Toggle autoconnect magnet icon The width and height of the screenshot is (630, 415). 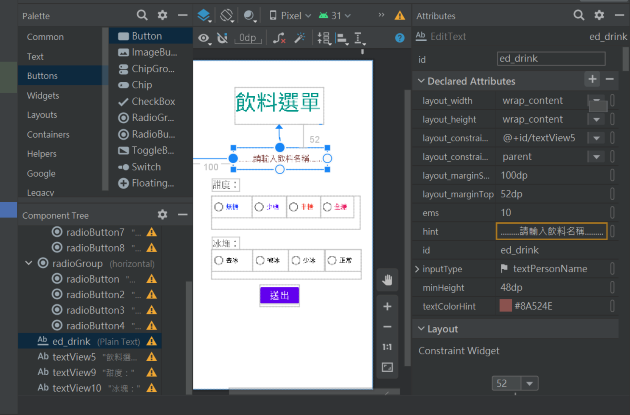tap(222, 38)
